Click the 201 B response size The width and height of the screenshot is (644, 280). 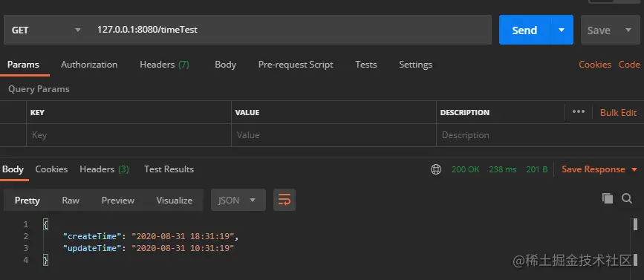point(537,169)
